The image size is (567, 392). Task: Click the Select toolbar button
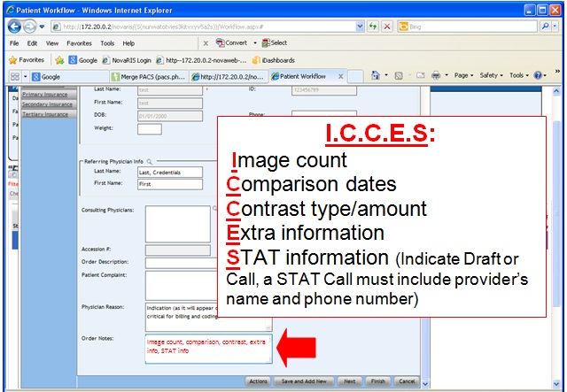click(275, 43)
